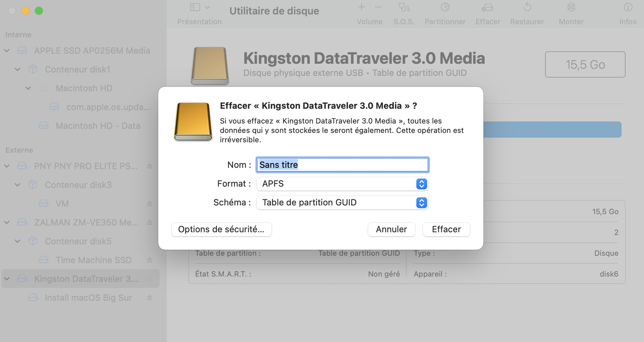Click the Restaurer toolbar icon
Screen dimensions: 644x342
[x=527, y=7]
